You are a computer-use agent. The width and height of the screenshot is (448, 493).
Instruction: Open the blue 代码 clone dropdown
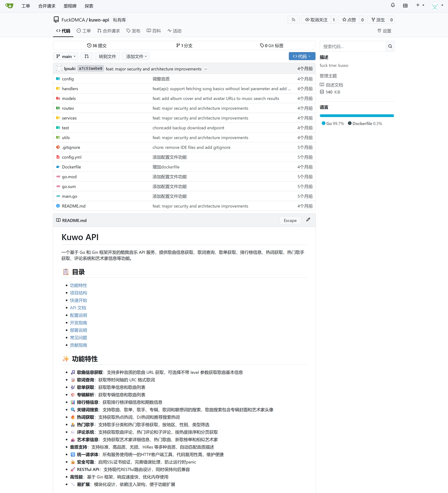coord(302,56)
